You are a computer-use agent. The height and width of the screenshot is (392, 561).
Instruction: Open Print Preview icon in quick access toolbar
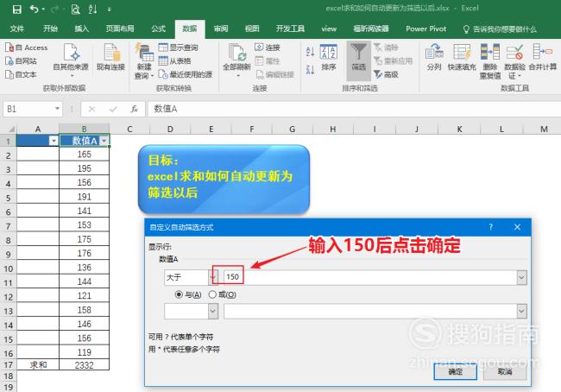(x=75, y=9)
